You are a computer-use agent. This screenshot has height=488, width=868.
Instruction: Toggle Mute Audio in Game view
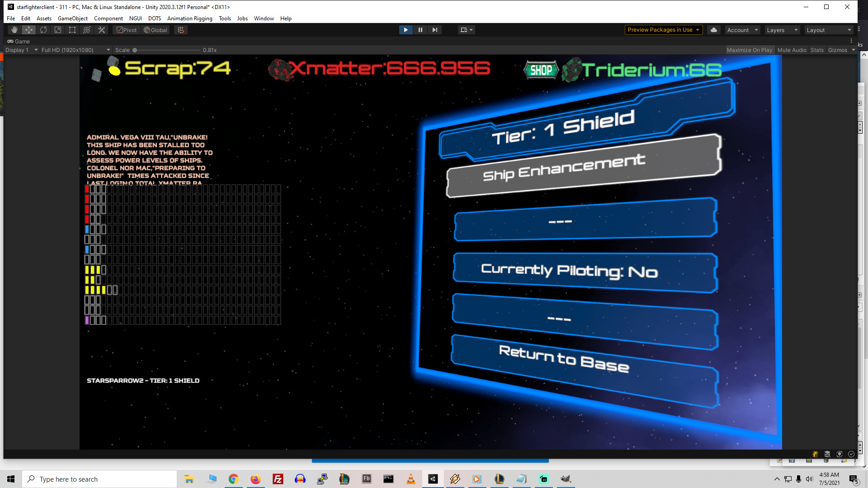(792, 50)
